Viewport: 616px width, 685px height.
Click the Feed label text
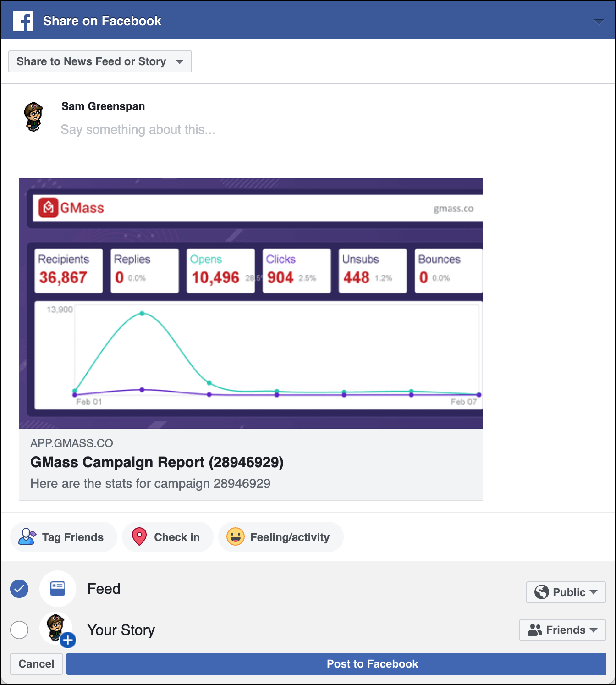pyautogui.click(x=104, y=589)
